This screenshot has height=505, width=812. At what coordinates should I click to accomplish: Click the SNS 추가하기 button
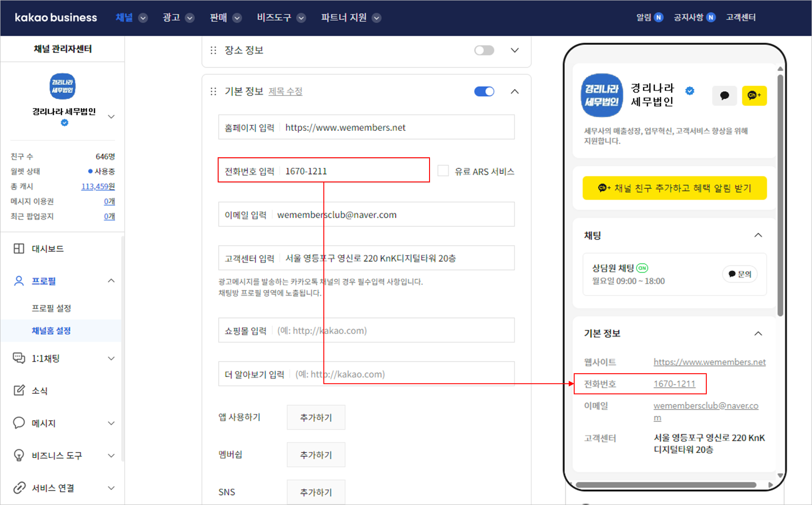pyautogui.click(x=316, y=492)
